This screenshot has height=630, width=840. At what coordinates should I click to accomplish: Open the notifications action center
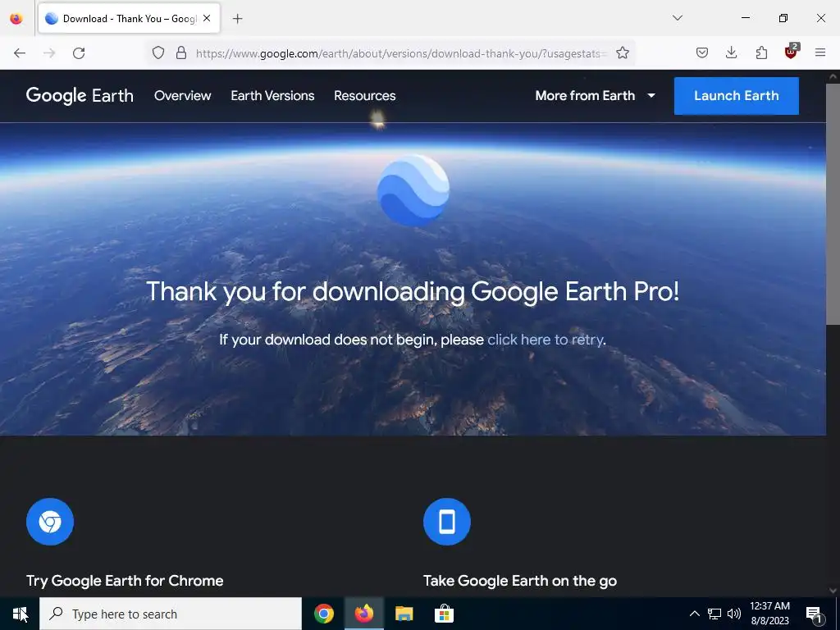(x=814, y=615)
